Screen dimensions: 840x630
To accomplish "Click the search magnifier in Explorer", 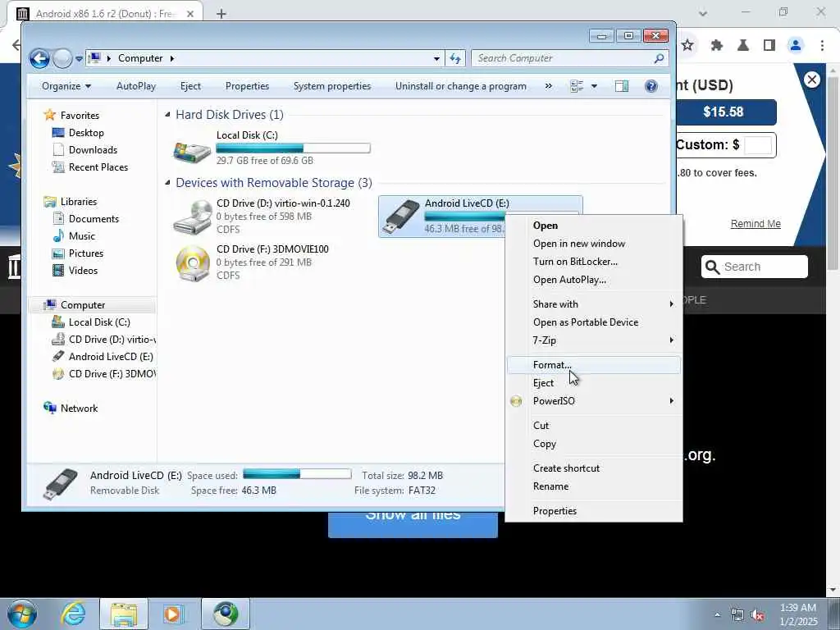I will 660,58.
